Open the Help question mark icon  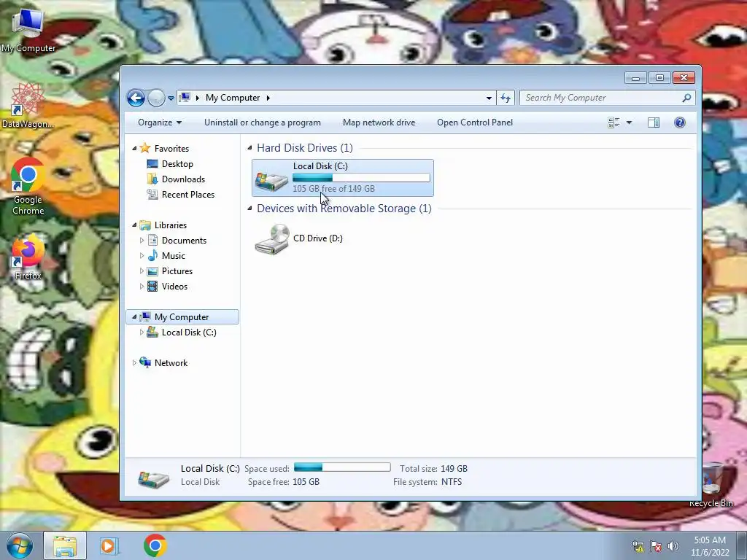click(x=680, y=122)
